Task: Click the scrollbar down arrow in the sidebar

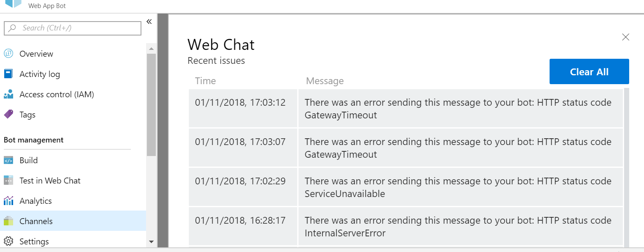Action: click(x=151, y=242)
